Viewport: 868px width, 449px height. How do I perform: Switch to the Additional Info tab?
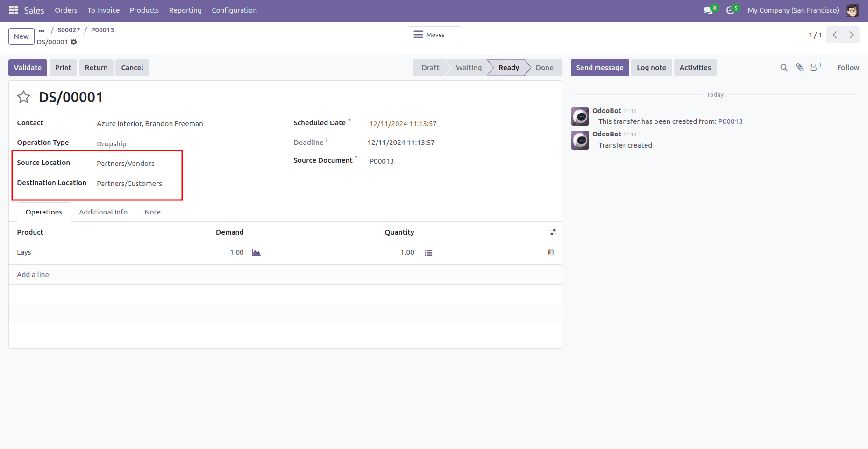[103, 212]
